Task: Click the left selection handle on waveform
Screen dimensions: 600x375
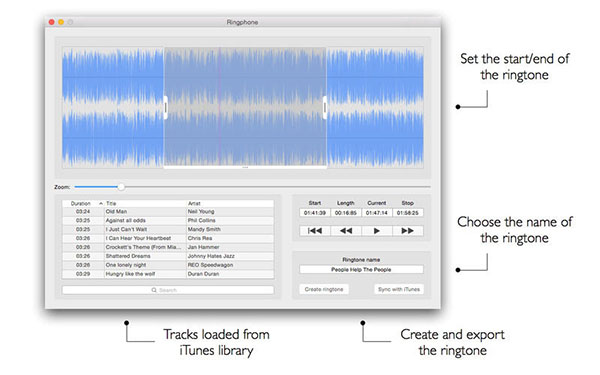Action: tap(165, 108)
